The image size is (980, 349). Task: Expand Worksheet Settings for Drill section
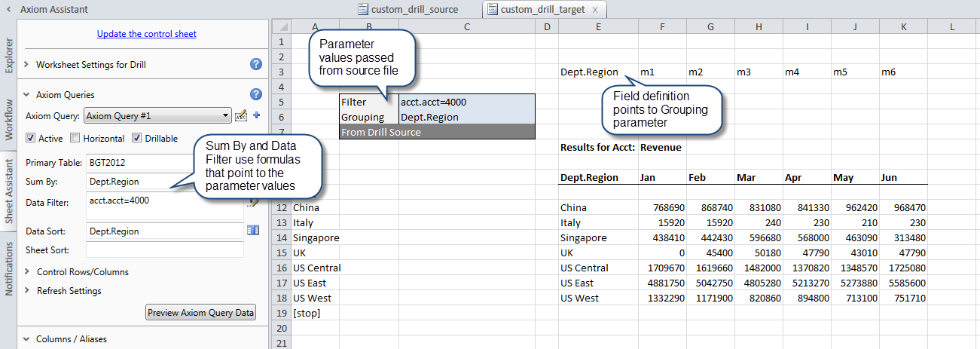(26, 65)
